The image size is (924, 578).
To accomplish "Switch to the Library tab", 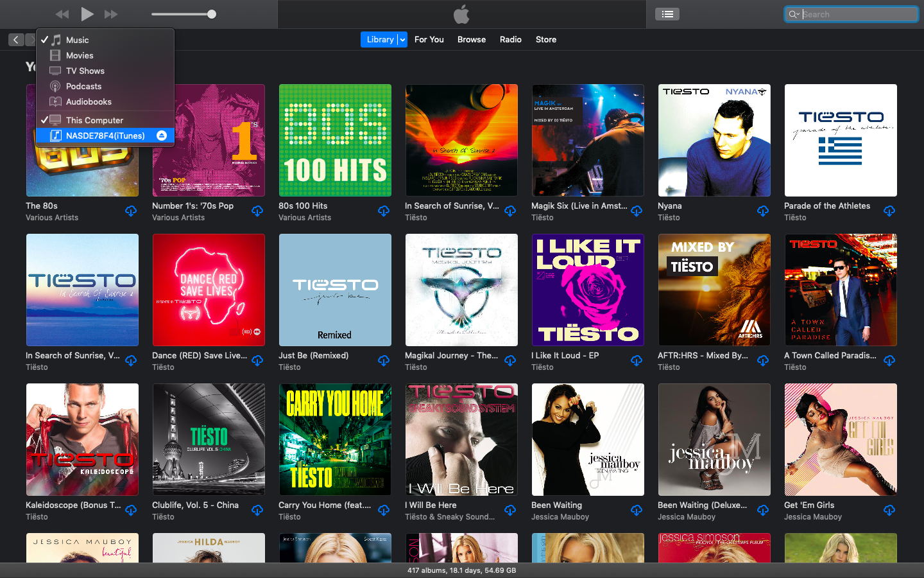I will [x=380, y=40].
